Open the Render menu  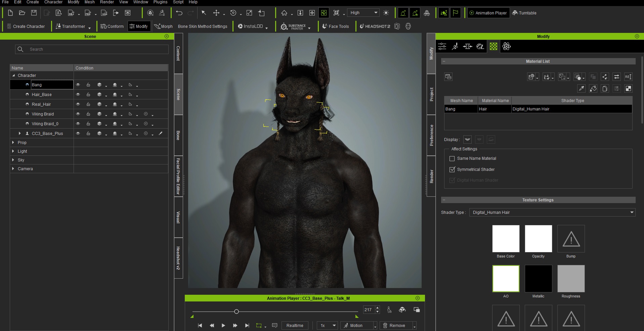tap(107, 2)
